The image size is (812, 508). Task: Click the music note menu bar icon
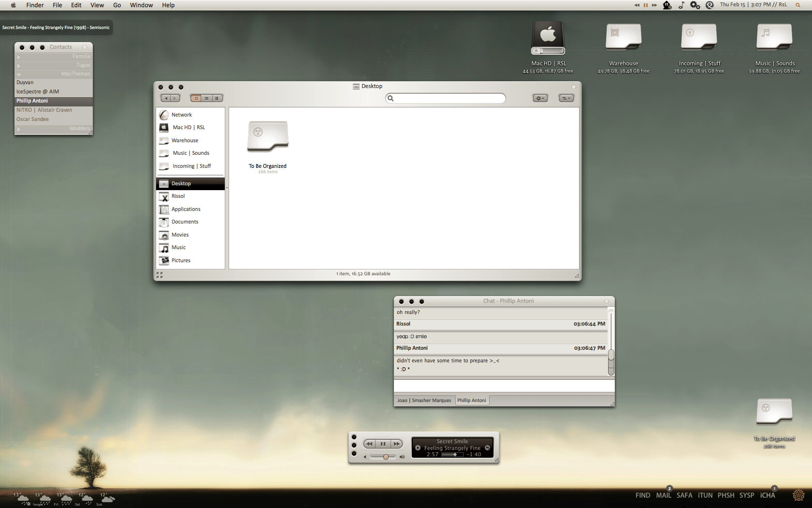click(x=681, y=5)
